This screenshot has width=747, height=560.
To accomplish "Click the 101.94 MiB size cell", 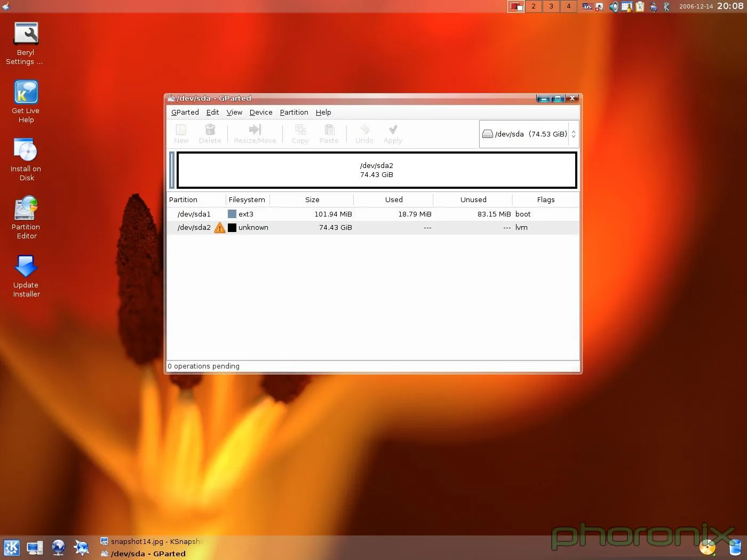I will (x=333, y=214).
